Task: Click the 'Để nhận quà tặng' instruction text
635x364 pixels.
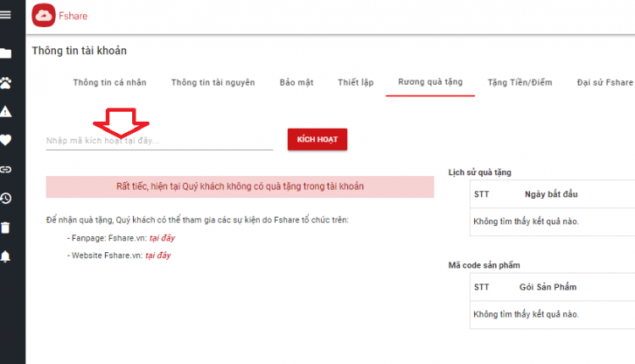Action: point(197,220)
